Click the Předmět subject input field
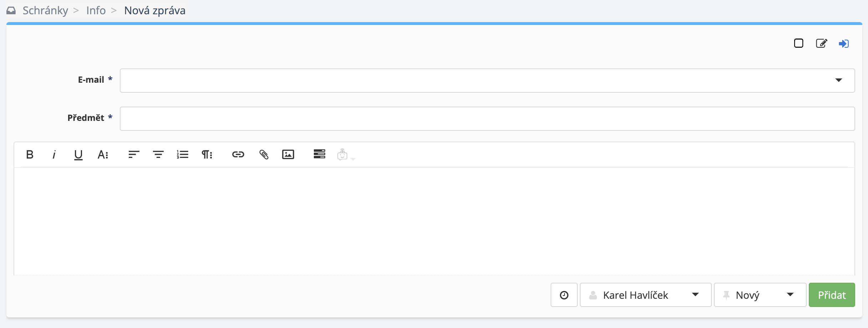Screen dimensions: 868x328 click(487, 119)
